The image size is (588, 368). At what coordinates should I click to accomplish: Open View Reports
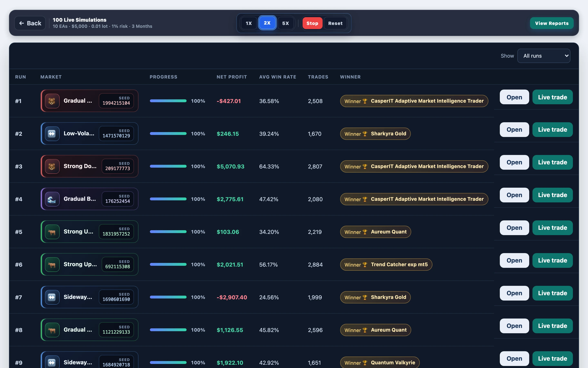pos(552,23)
